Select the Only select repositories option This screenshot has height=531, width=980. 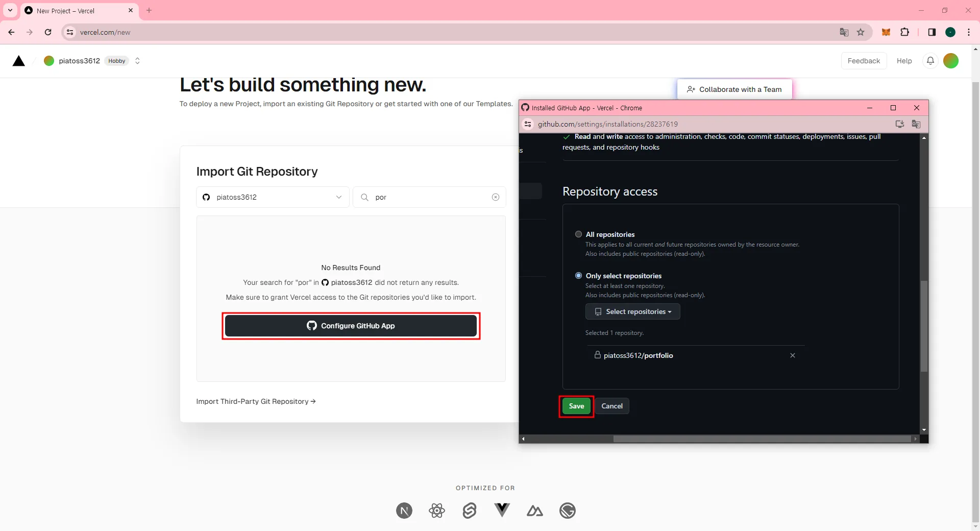click(x=578, y=276)
